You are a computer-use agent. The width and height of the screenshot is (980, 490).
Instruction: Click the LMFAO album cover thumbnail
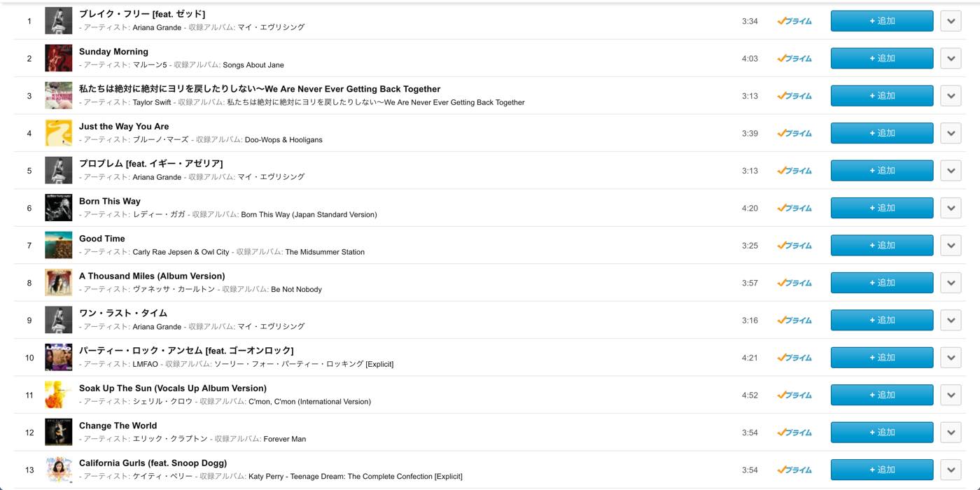coord(58,358)
